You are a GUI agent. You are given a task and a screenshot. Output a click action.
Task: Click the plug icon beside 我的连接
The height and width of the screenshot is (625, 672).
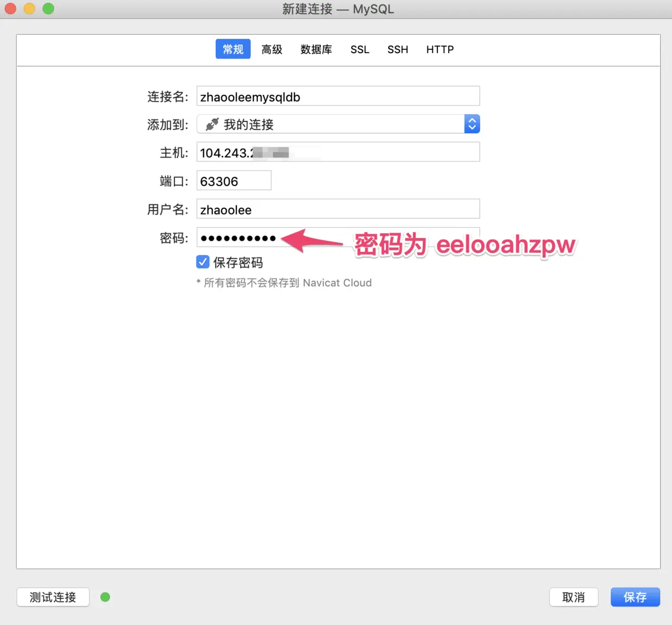[212, 124]
